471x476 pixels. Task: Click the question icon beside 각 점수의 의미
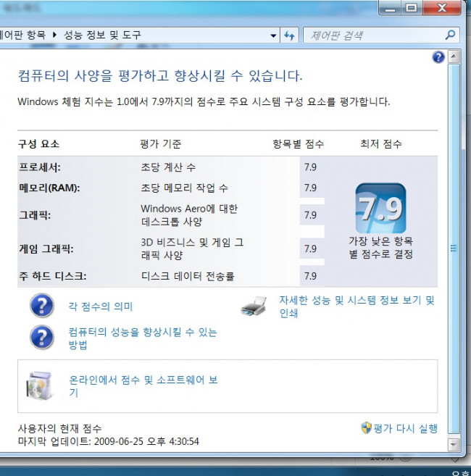pyautogui.click(x=42, y=306)
